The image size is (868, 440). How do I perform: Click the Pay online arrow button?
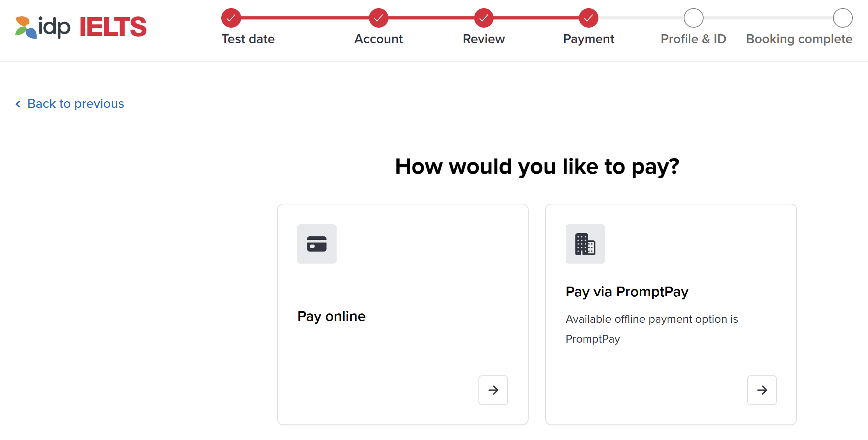coord(493,390)
